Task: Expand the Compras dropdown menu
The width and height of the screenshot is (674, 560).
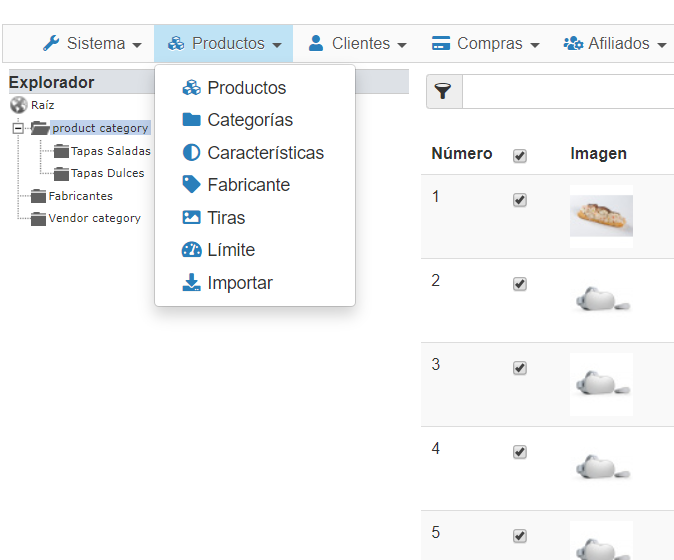Action: 485,44
